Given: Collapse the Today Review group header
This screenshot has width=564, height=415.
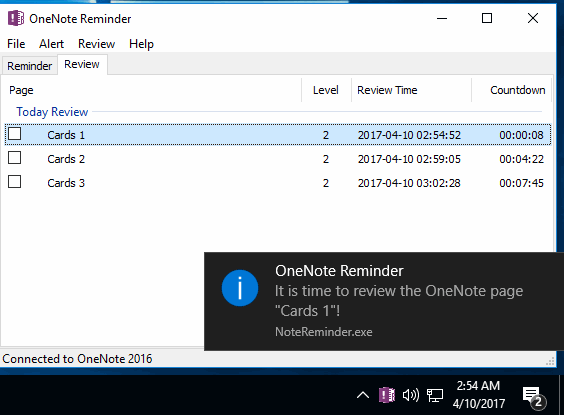Looking at the screenshot, I should pos(52,112).
